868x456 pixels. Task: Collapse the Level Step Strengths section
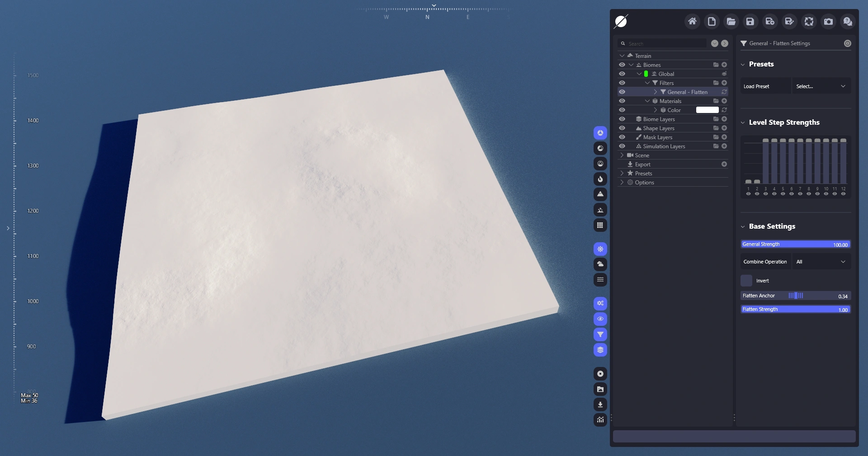pos(743,122)
